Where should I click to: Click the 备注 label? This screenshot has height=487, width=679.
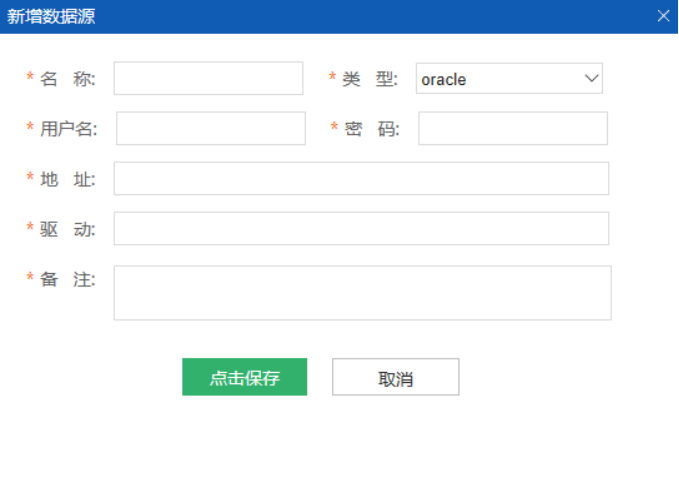pos(68,279)
